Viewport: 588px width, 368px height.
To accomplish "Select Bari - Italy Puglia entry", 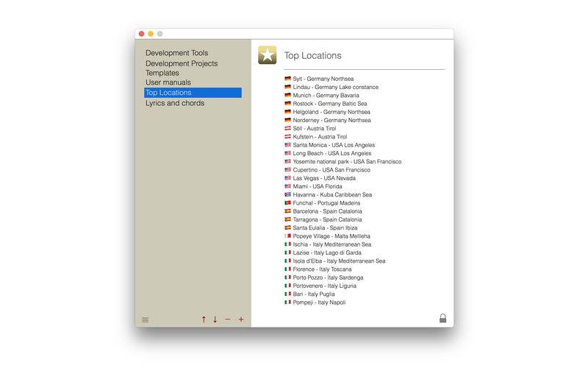I will (x=314, y=294).
